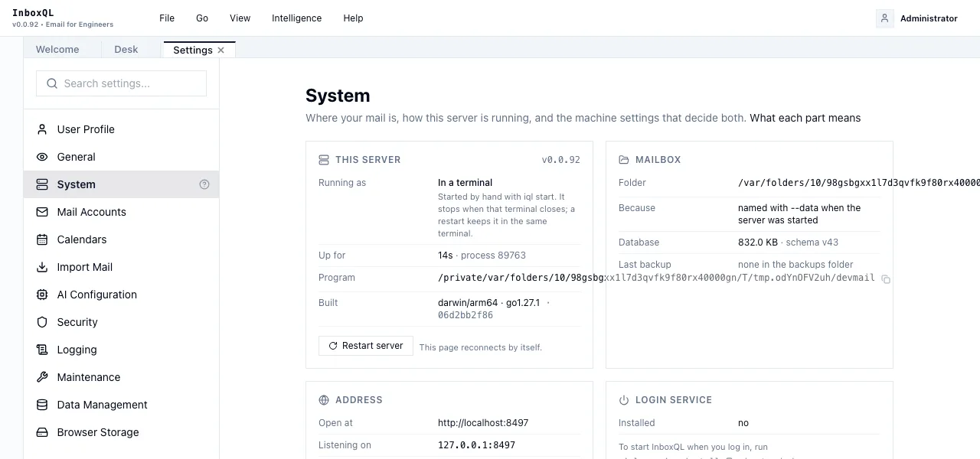The image size is (980, 459).
Task: Click the 127.0.0.1:8497 listening value
Action: click(476, 445)
